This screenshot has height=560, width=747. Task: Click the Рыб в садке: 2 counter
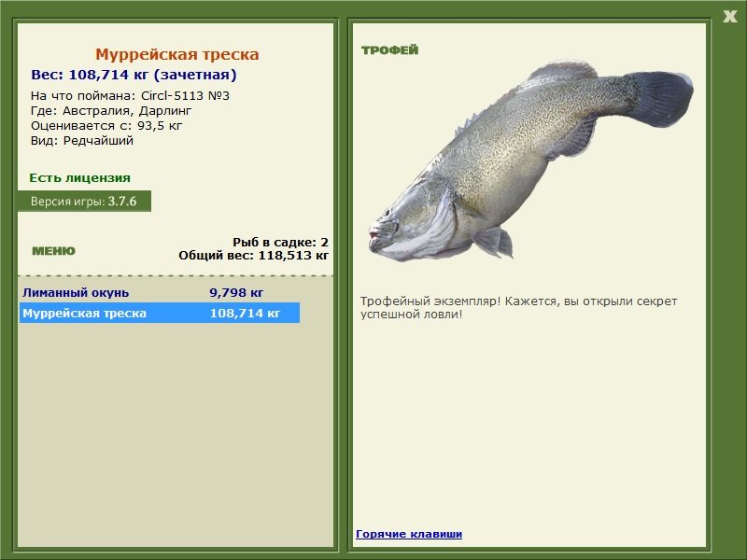281,243
